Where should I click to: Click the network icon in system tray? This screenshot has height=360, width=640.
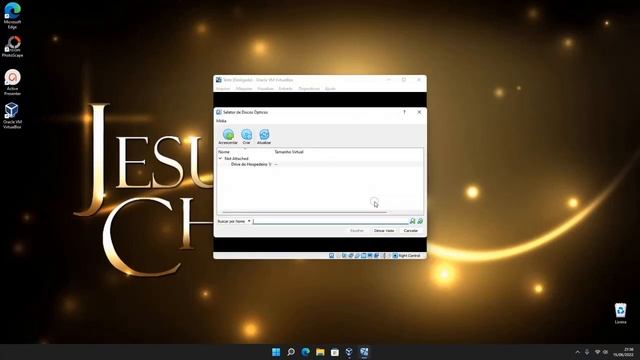pyautogui.click(x=598, y=352)
